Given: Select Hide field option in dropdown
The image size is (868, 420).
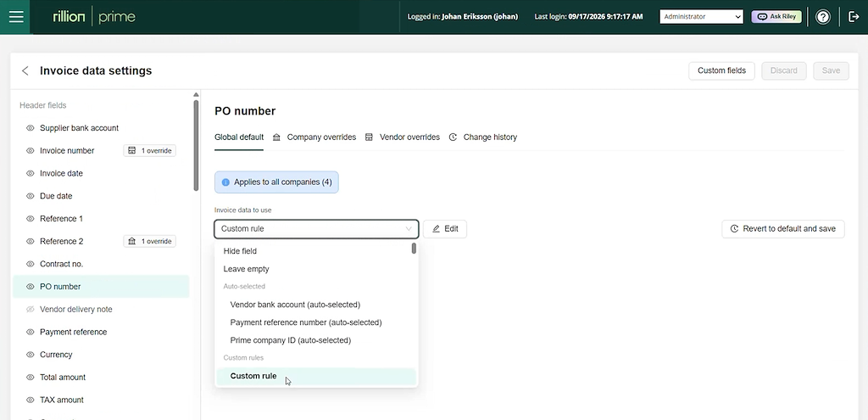Looking at the screenshot, I should coord(316,251).
